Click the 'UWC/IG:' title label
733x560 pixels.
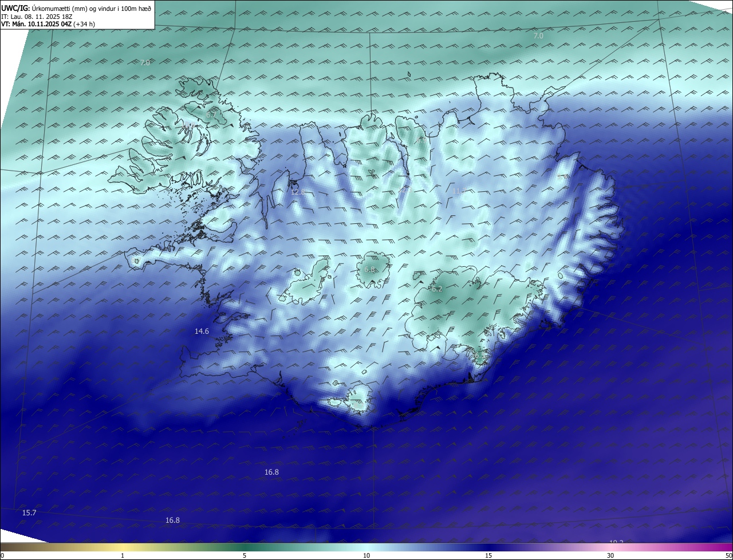(x=14, y=8)
